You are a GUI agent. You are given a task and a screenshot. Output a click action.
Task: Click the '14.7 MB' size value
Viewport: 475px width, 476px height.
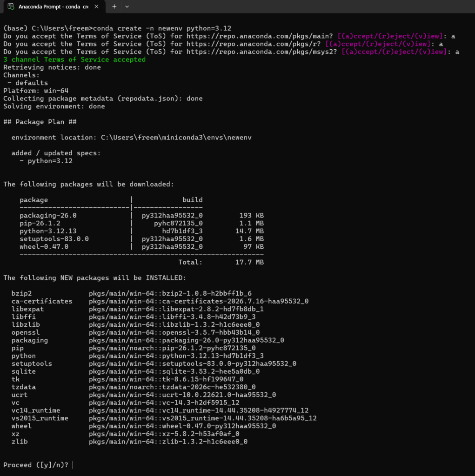coord(249,231)
